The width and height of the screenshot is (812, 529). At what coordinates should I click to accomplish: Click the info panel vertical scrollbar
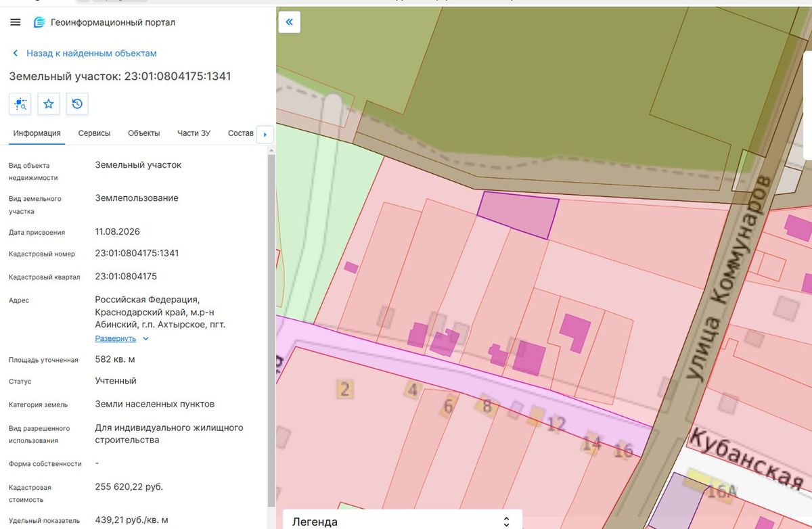click(x=272, y=330)
